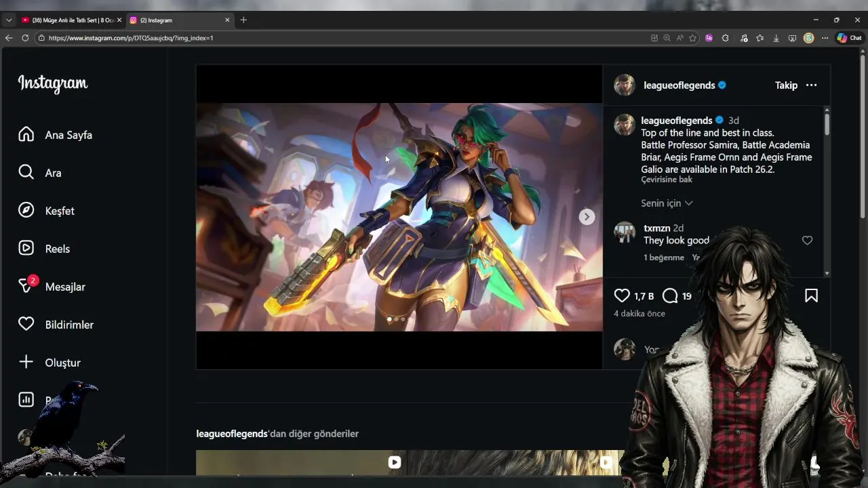The height and width of the screenshot is (488, 868).
Task: Go back with browser back arrow
Action: pos(9,38)
